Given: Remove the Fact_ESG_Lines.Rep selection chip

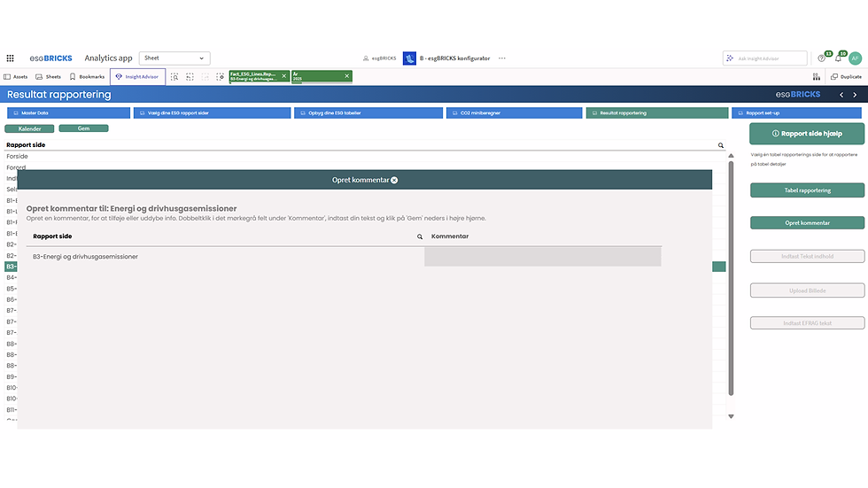Looking at the screenshot, I should coord(284,76).
